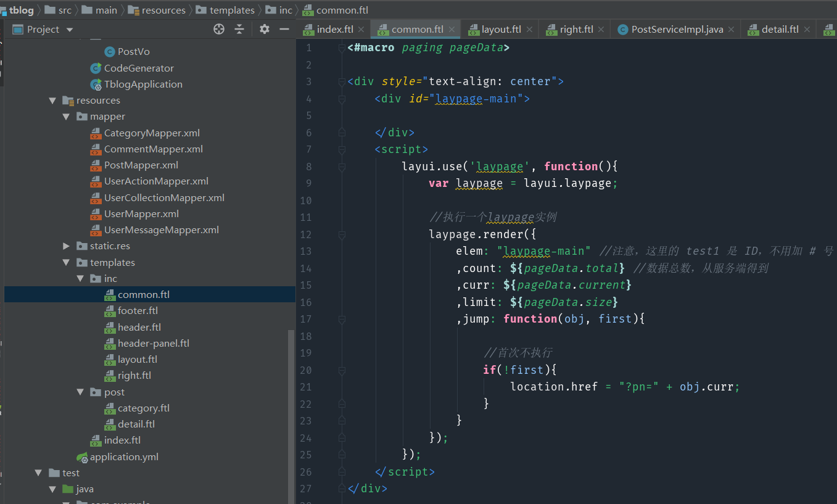The width and height of the screenshot is (837, 504).
Task: Hide the Project panel with minimize icon
Action: (284, 29)
